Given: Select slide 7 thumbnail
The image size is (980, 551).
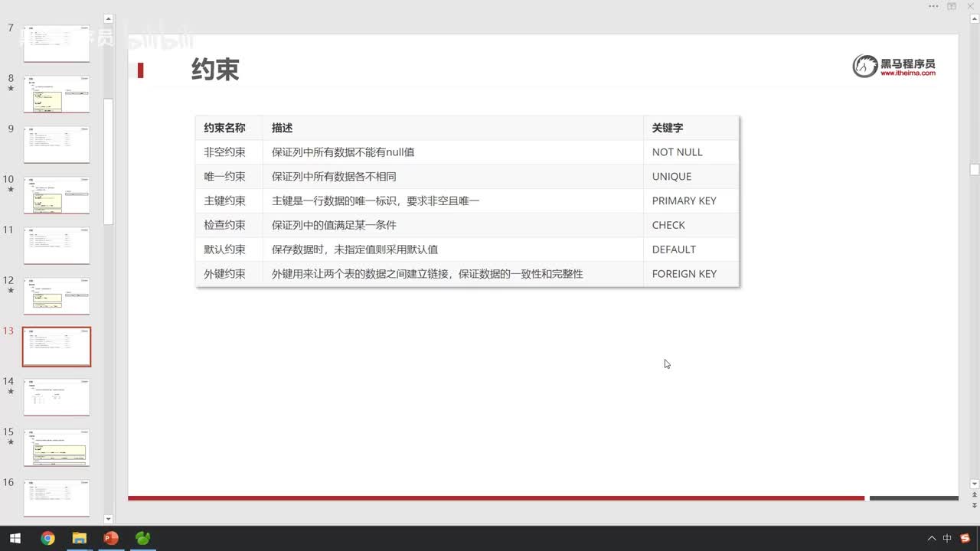Looking at the screenshot, I should point(57,44).
